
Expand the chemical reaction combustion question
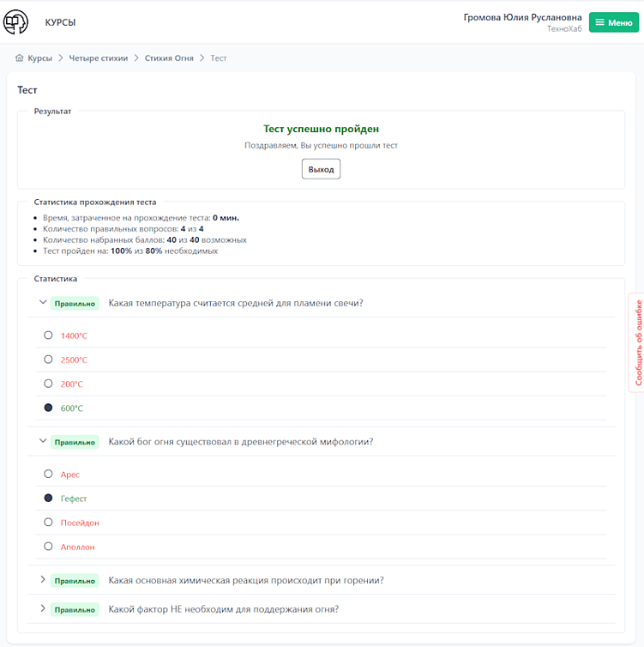pos(43,580)
